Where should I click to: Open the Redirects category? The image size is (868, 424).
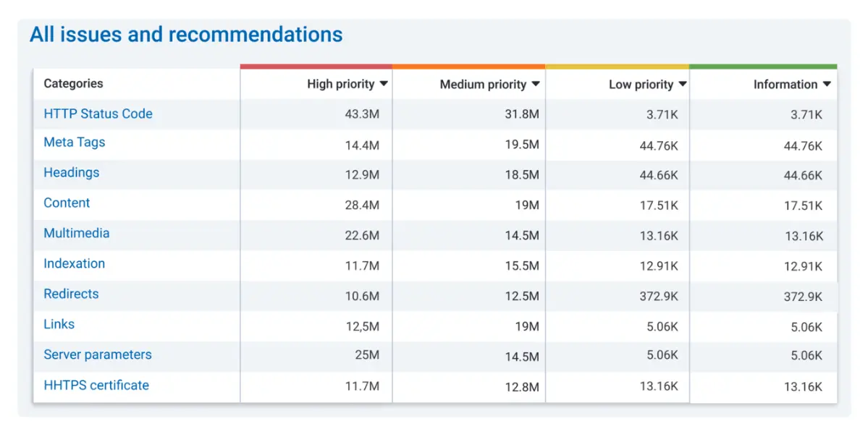click(70, 294)
